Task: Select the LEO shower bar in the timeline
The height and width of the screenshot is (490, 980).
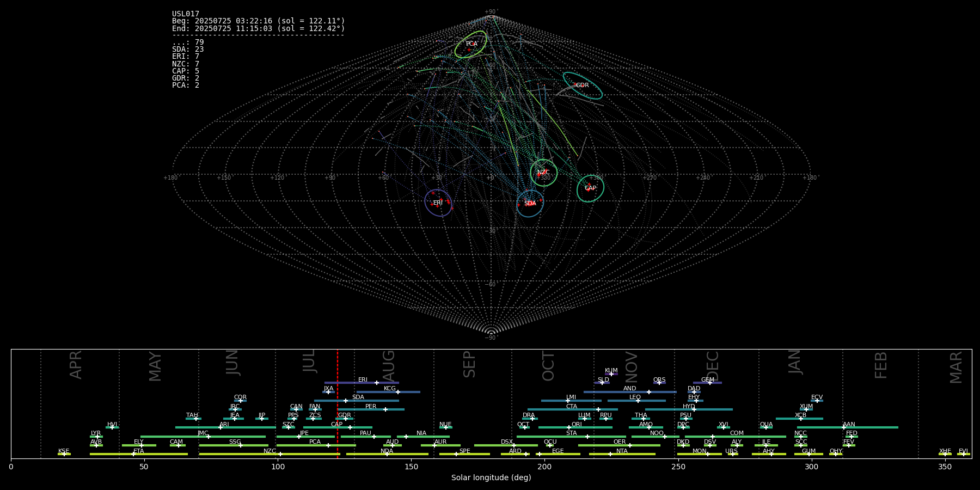Action: [636, 401]
